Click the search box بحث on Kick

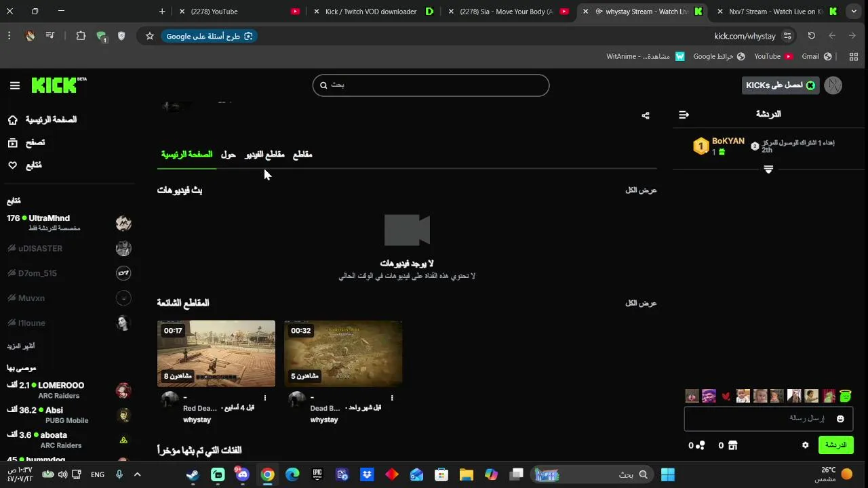[431, 85]
